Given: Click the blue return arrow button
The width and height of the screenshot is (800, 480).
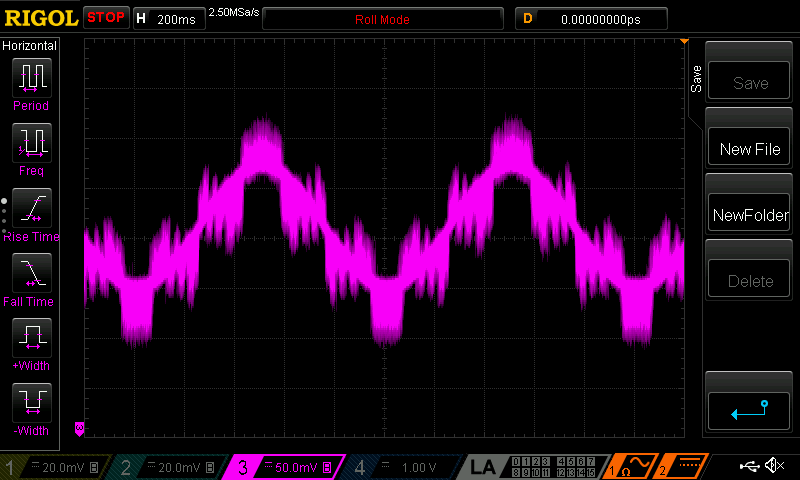Looking at the screenshot, I should click(x=749, y=411).
